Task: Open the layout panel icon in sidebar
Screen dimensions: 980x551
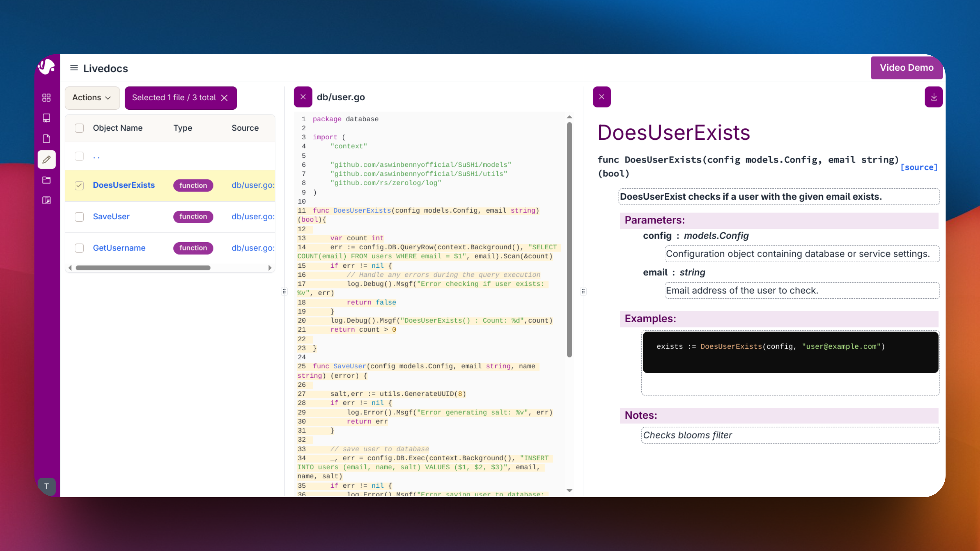Action: [x=46, y=200]
